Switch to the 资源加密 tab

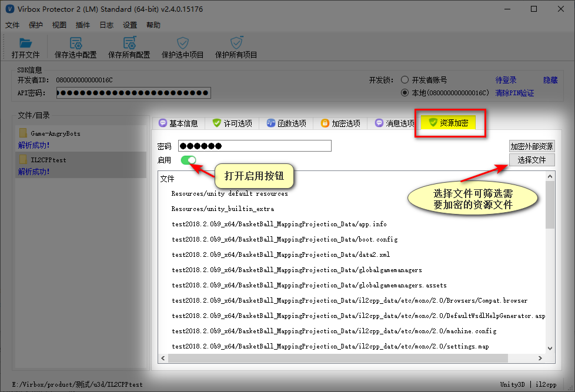[x=448, y=123]
